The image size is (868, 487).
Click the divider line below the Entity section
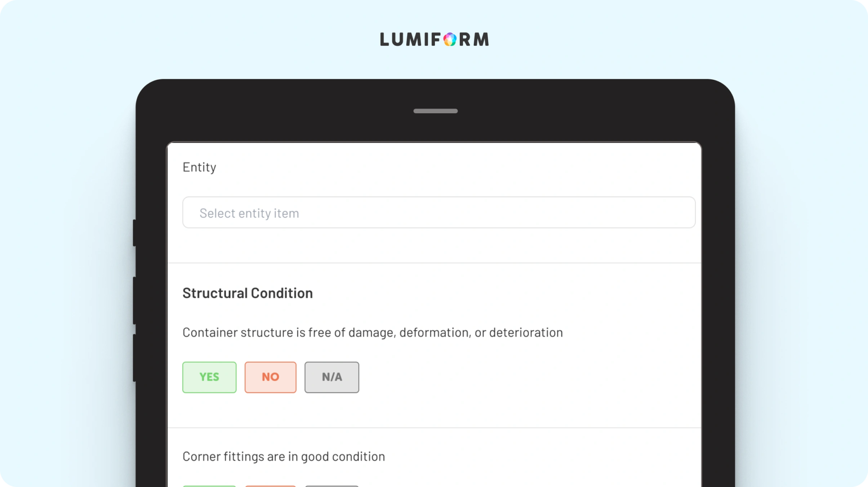(434, 263)
